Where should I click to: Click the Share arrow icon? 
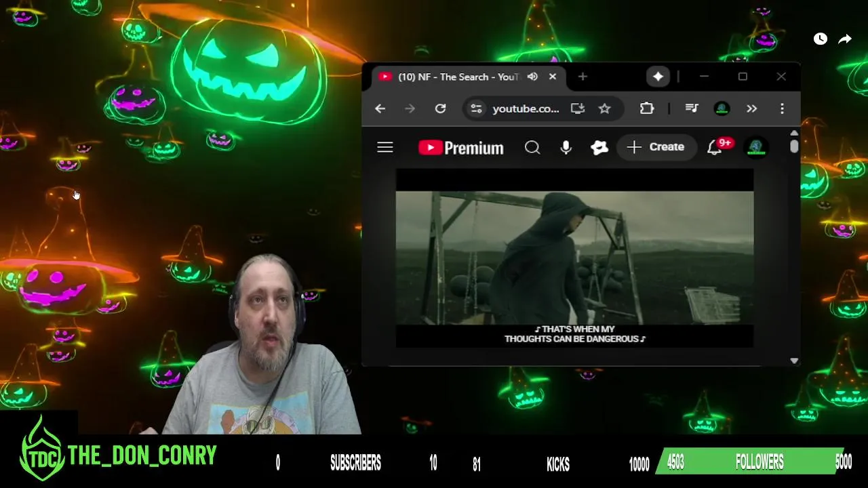(x=845, y=39)
